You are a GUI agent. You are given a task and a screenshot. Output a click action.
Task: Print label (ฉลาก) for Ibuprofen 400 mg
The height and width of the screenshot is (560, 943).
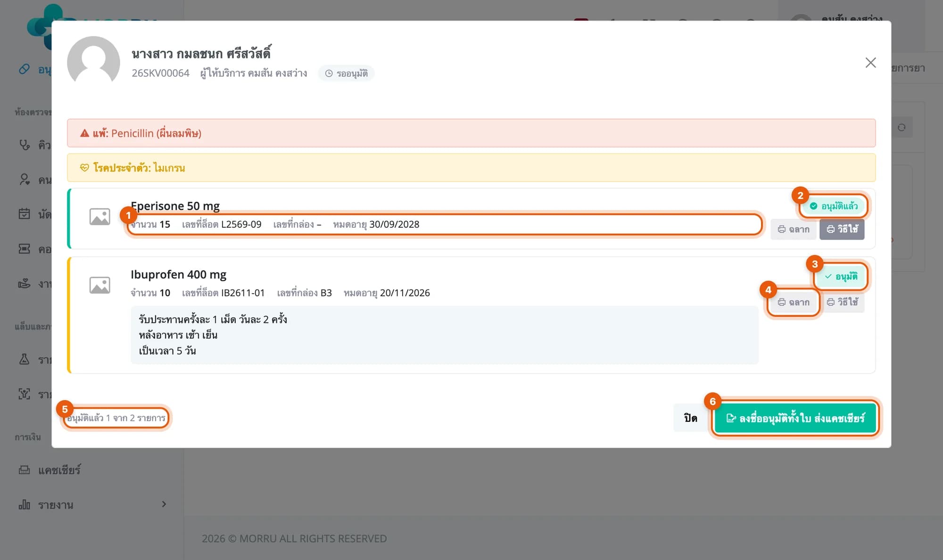point(793,302)
